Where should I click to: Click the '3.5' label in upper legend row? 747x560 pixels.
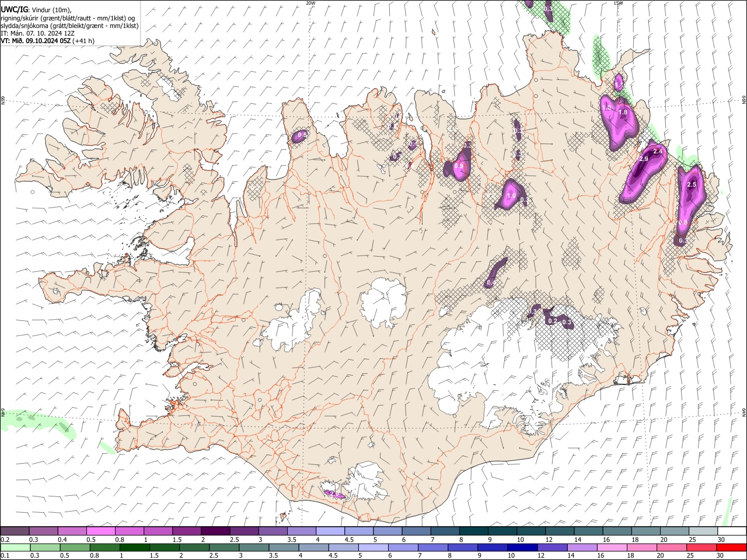coord(292,540)
